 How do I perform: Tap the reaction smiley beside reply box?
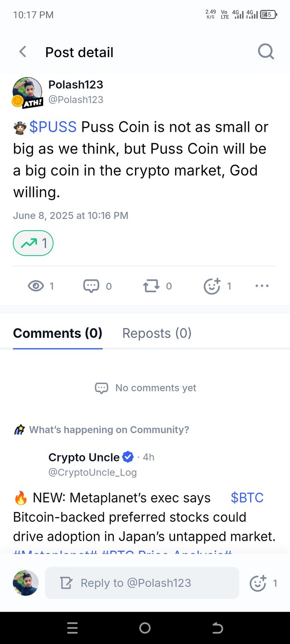258,583
